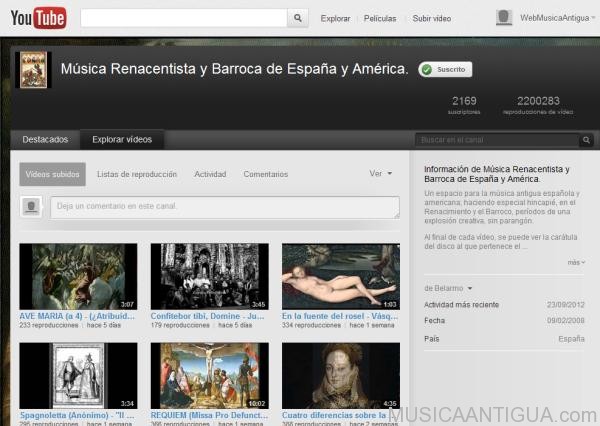This screenshot has width=600, height=426.
Task: Open the Explorar link in header
Action: click(x=335, y=18)
